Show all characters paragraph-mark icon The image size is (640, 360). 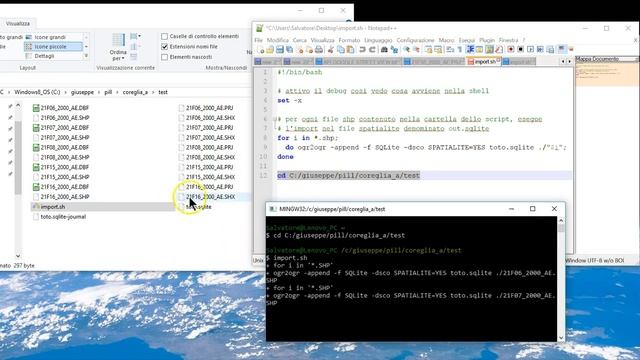(x=460, y=50)
